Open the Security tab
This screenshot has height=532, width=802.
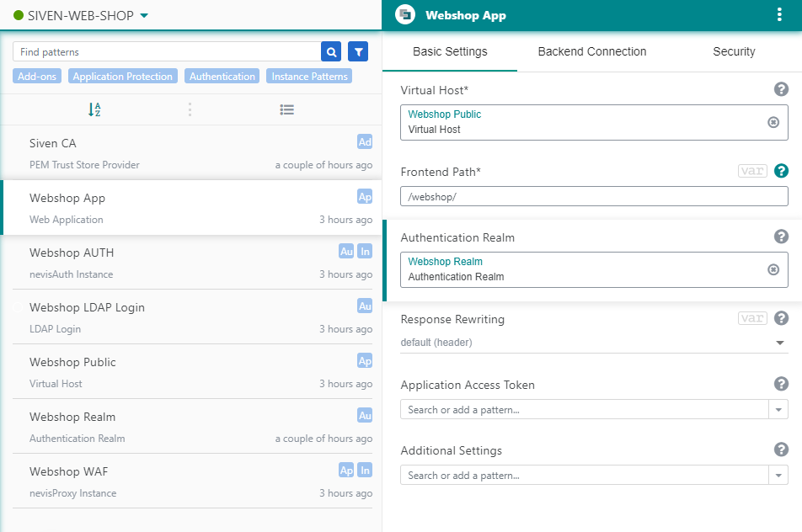734,51
